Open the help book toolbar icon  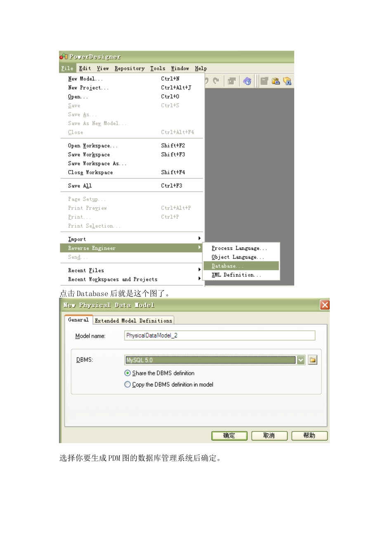[247, 81]
